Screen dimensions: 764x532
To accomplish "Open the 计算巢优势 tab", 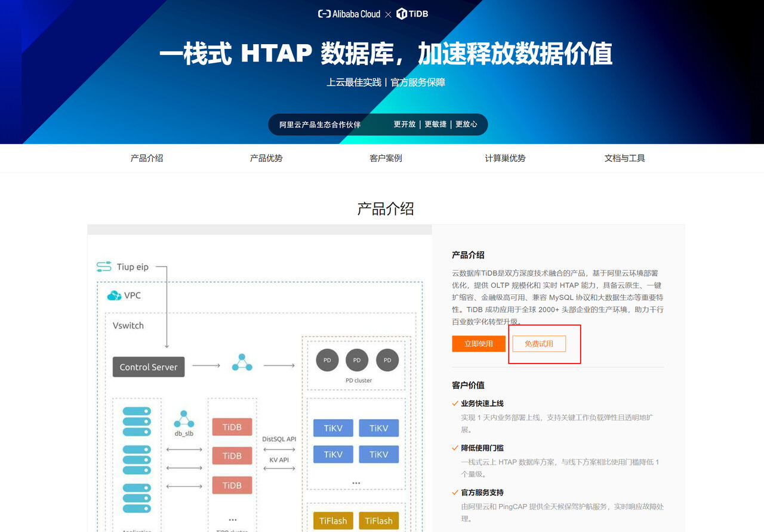I will (505, 158).
